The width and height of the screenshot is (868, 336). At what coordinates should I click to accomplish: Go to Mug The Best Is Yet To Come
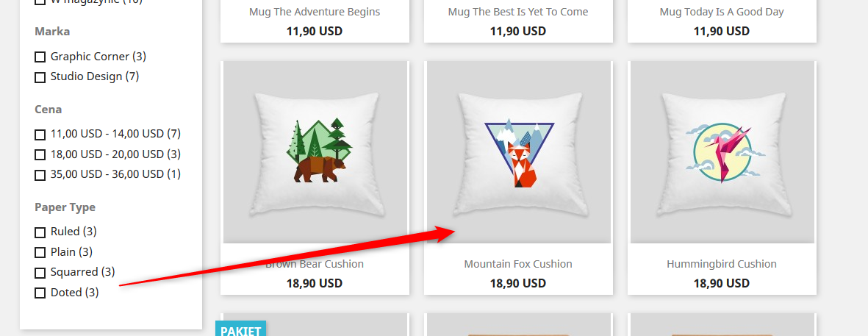click(x=518, y=12)
